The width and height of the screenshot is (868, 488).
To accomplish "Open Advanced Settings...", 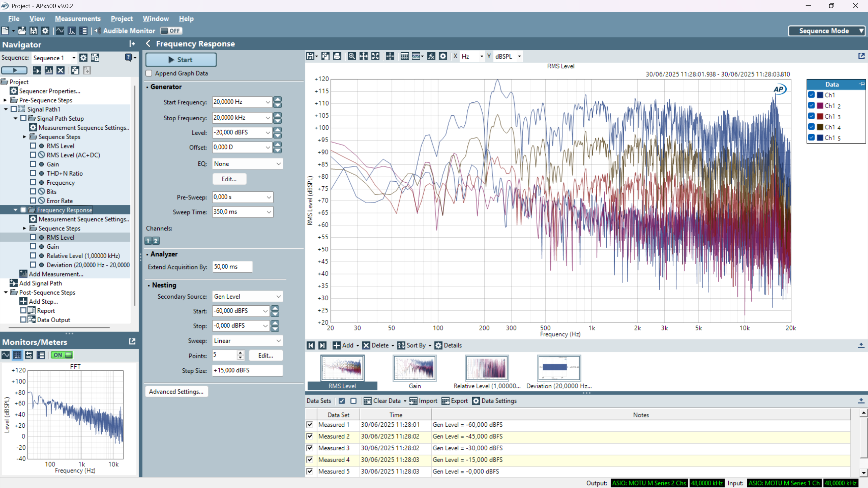I will point(176,391).
